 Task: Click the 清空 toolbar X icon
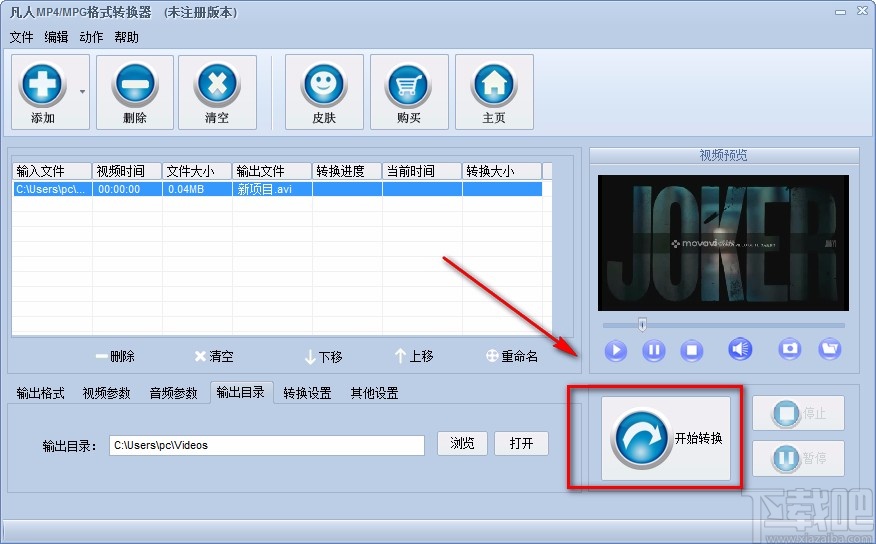coord(217,85)
